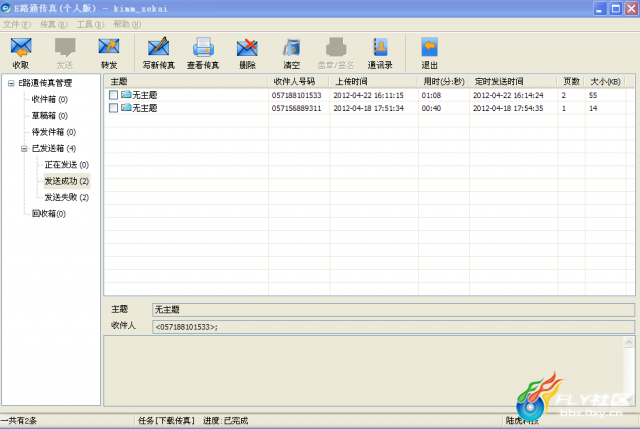Select 发送成功 (2) folder

click(x=67, y=181)
